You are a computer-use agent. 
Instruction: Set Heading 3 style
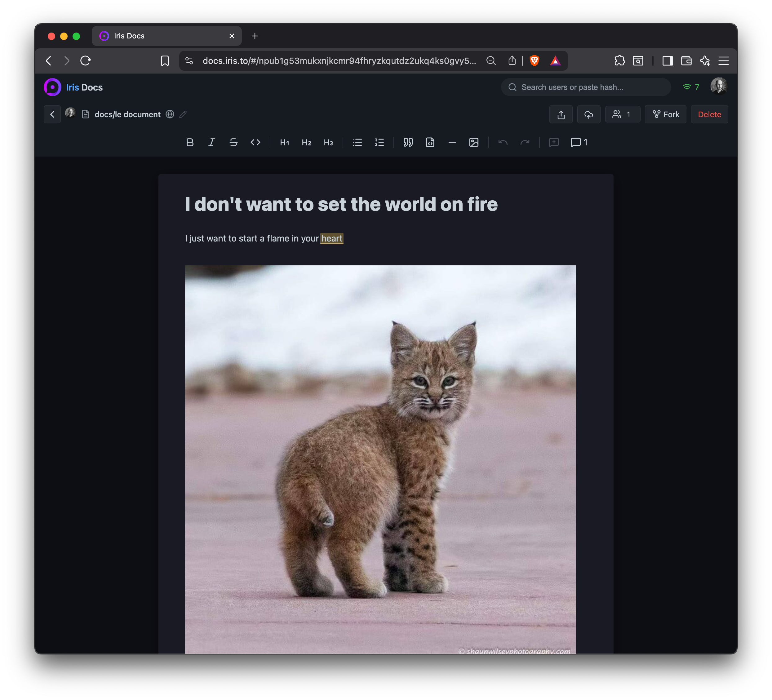click(x=328, y=143)
